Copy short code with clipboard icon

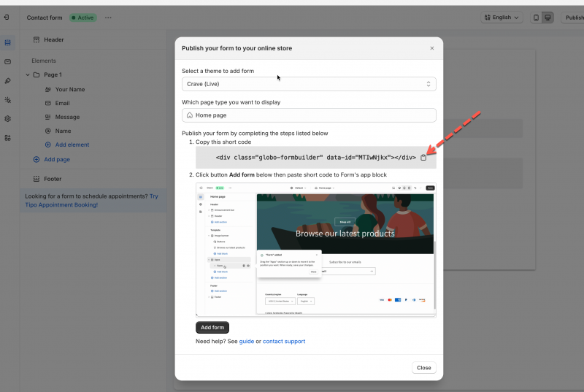423,158
